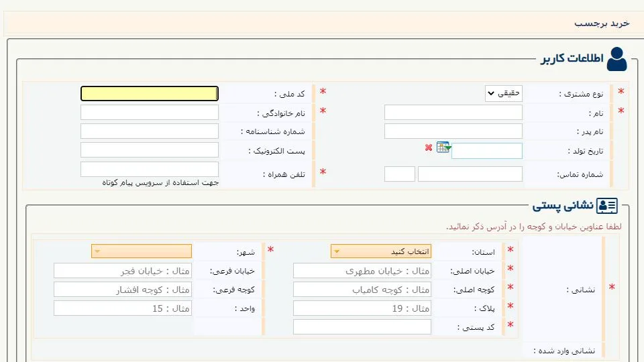This screenshot has width=644, height=362.
Task: Click the واحد unit number field
Action: coord(123,308)
